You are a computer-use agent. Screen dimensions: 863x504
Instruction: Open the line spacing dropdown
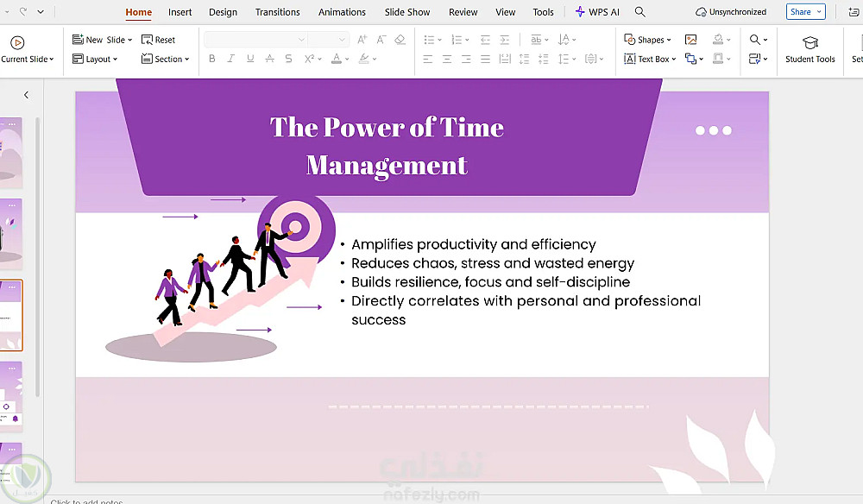pos(567,59)
